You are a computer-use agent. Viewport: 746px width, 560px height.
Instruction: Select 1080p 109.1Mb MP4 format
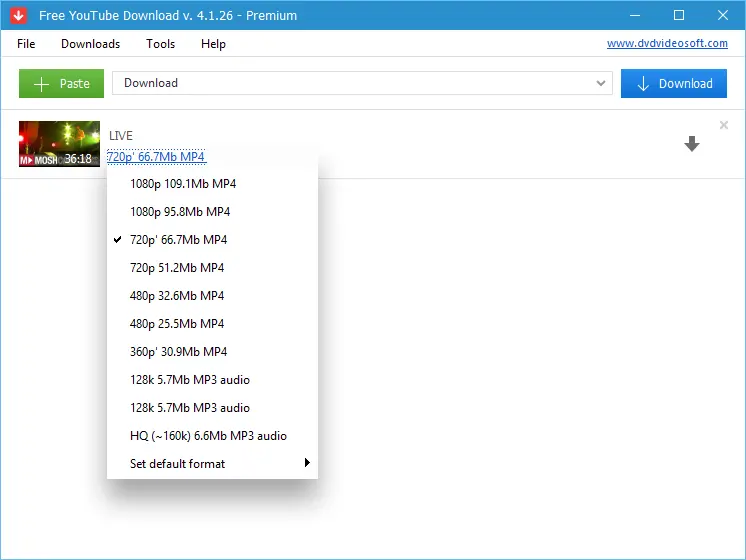point(183,184)
